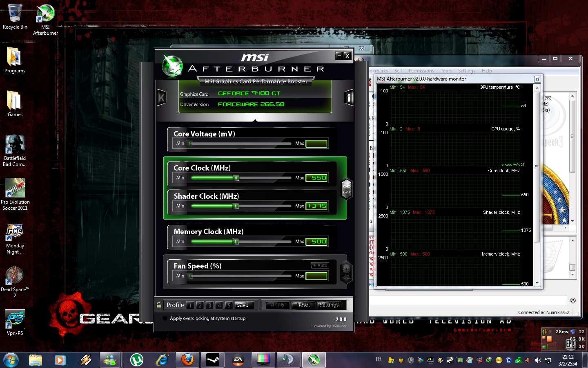Select profile slot 2
Screen dimensions: 588x368
(200, 305)
